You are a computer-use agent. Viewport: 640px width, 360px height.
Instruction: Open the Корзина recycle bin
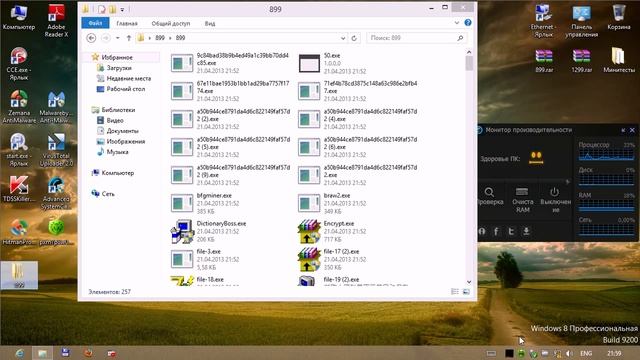619,18
